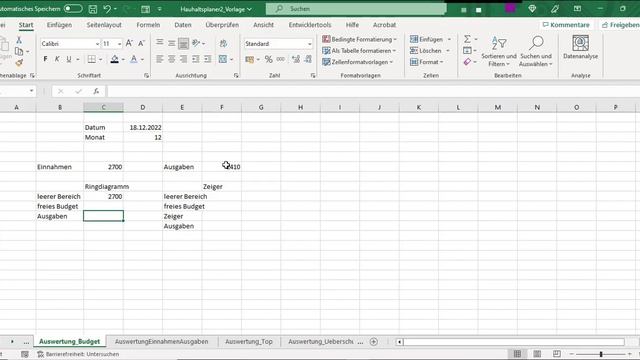Viewport: 640px width, 360px height.
Task: Click the Save diskette icon
Action: [93, 9]
